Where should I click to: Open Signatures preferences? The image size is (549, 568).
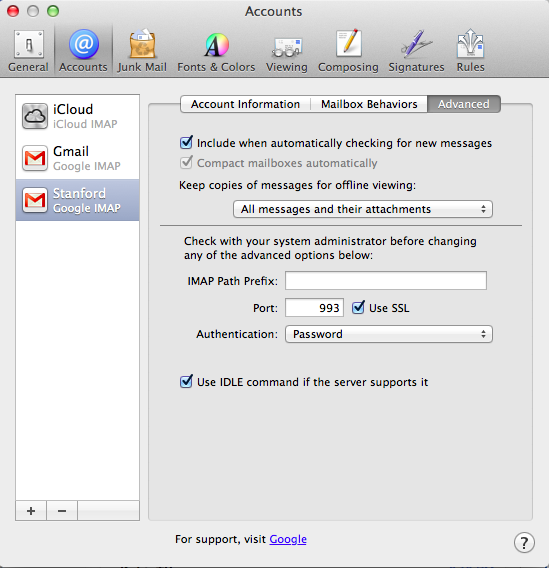[416, 51]
